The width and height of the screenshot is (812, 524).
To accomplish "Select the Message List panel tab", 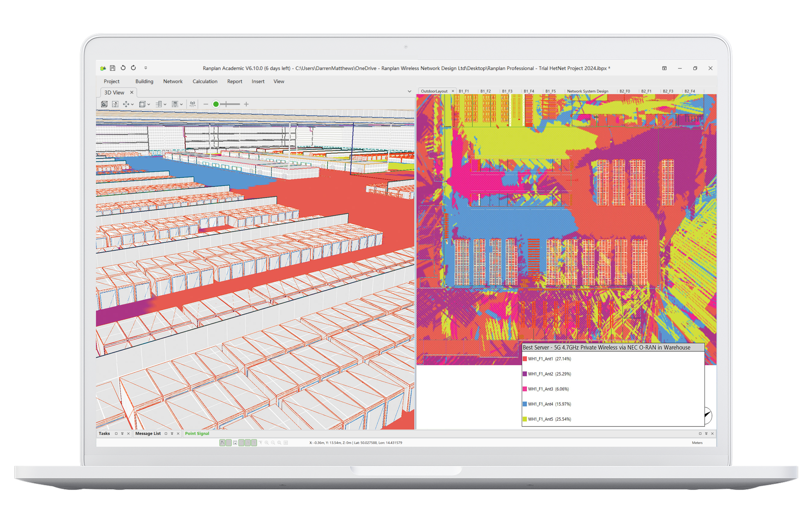I will [148, 433].
